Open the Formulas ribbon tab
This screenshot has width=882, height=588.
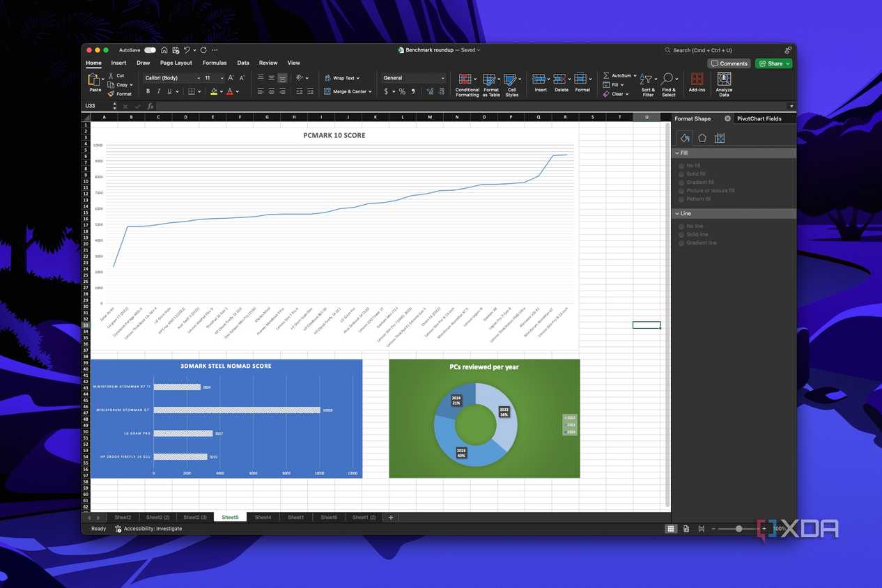[215, 63]
